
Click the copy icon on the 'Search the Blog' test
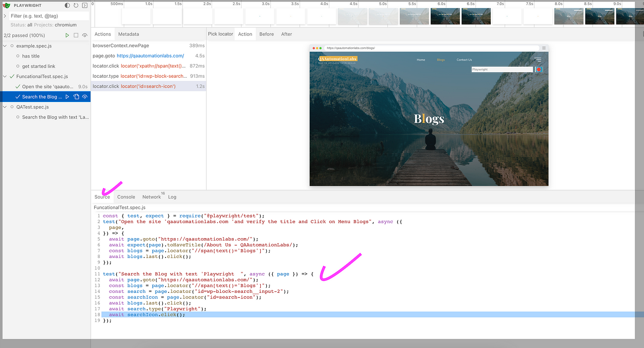(x=76, y=97)
